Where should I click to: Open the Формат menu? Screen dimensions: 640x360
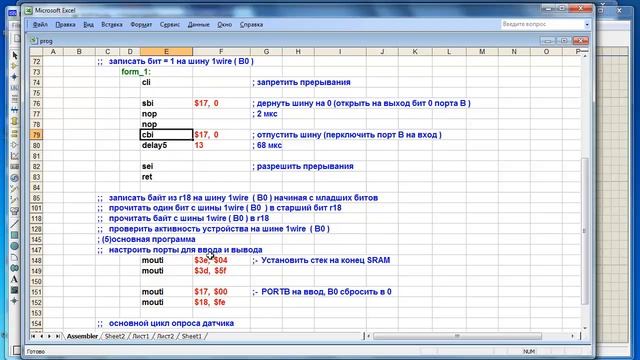coord(141,24)
